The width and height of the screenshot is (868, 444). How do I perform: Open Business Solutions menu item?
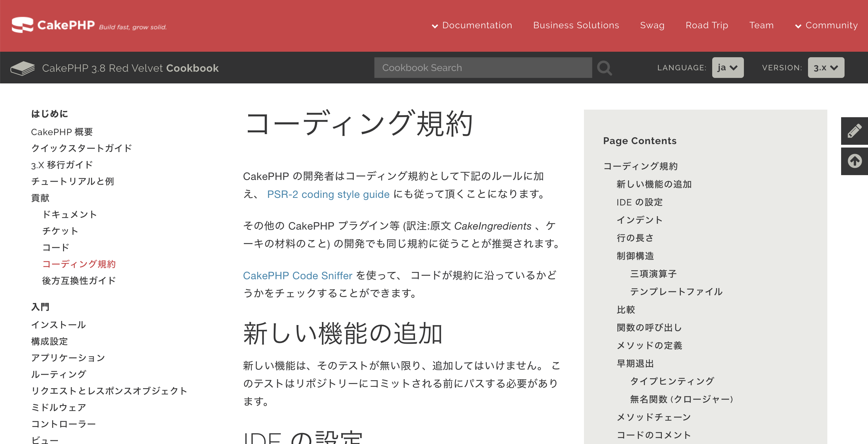tap(576, 26)
